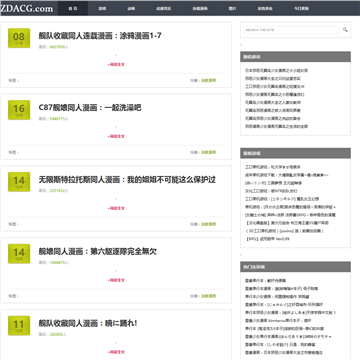Open the 动画 navigation menu item

pos(131,8)
